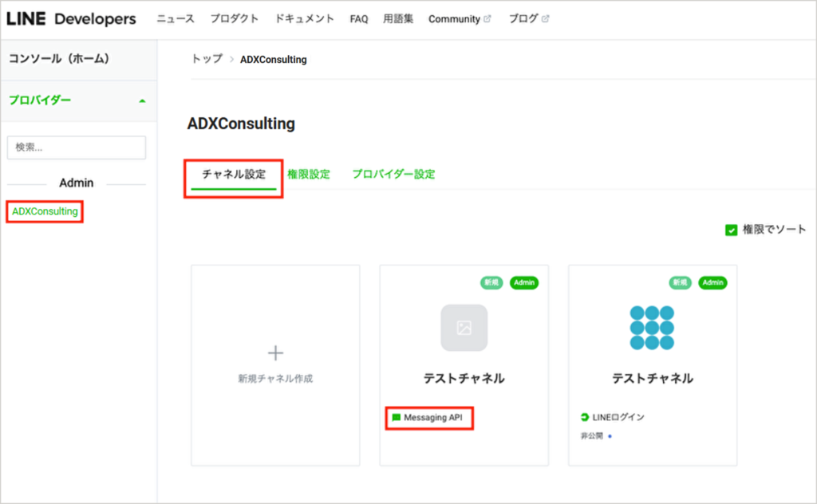Open the ニュース menu item

[176, 19]
